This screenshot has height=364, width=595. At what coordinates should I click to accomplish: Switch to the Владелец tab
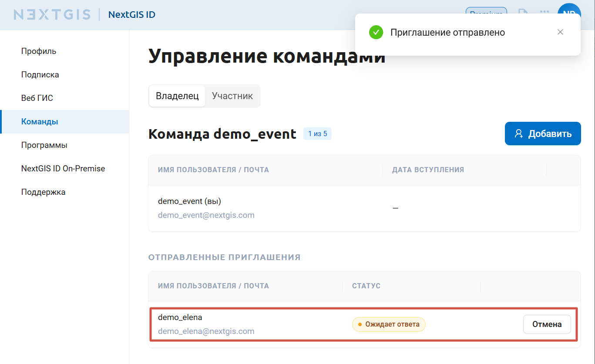coord(177,96)
